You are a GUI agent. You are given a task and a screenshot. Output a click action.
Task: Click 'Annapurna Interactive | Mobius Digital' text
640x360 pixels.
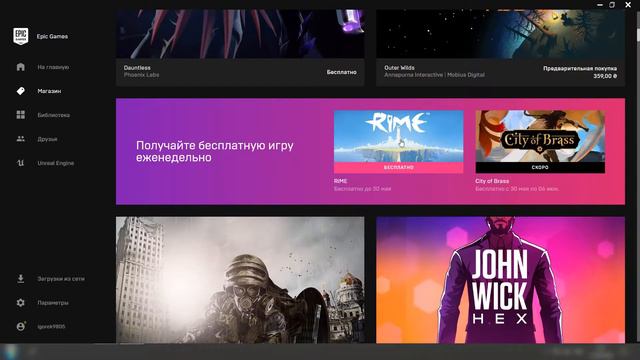tap(434, 75)
